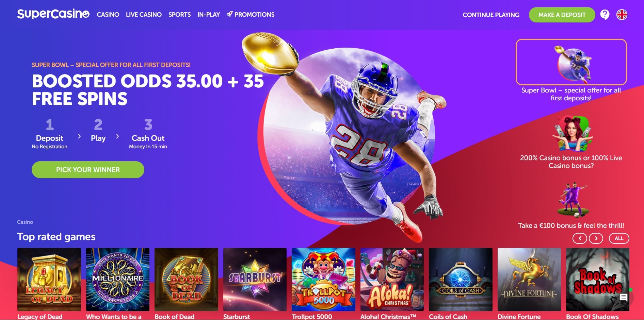The image size is (644, 320).
Task: Open the 200% Casino bonus promo image
Action: [571, 133]
